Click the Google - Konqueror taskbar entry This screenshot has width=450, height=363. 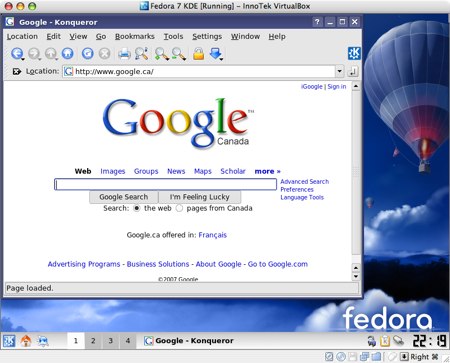(189, 341)
